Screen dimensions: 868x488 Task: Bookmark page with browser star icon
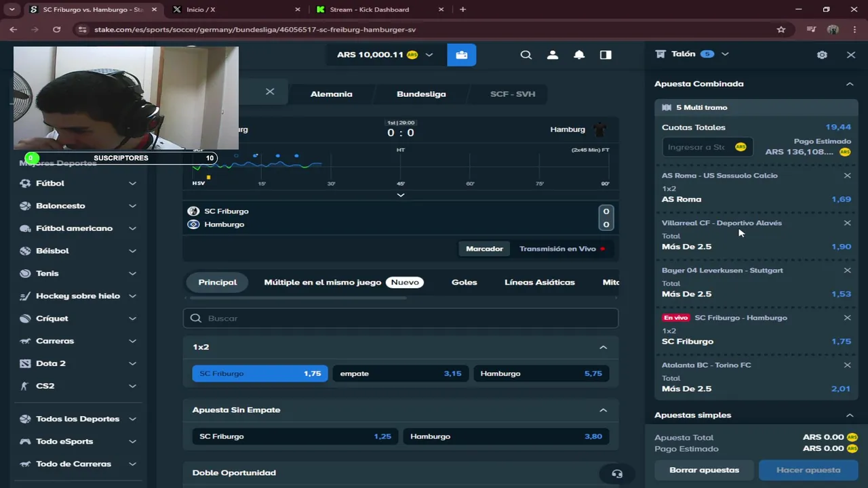pyautogui.click(x=781, y=30)
